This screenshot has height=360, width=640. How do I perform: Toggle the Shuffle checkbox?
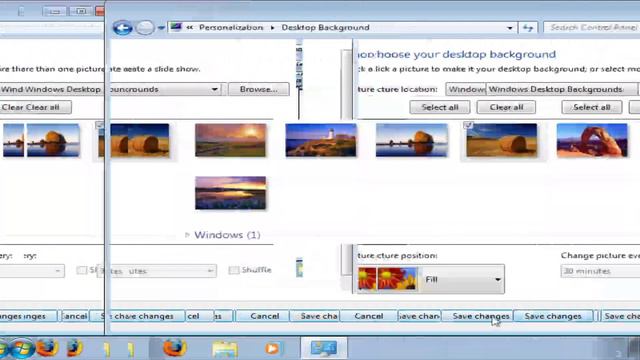click(x=233, y=270)
